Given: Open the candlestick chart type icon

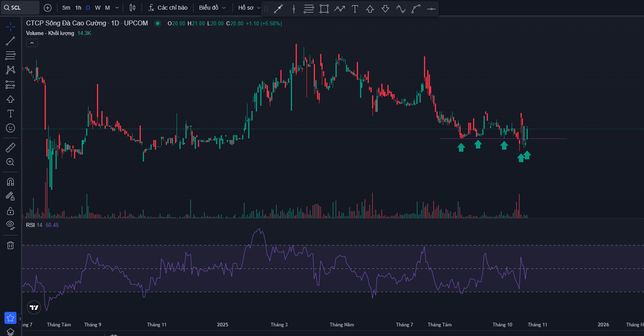Looking at the screenshot, I should [132, 8].
